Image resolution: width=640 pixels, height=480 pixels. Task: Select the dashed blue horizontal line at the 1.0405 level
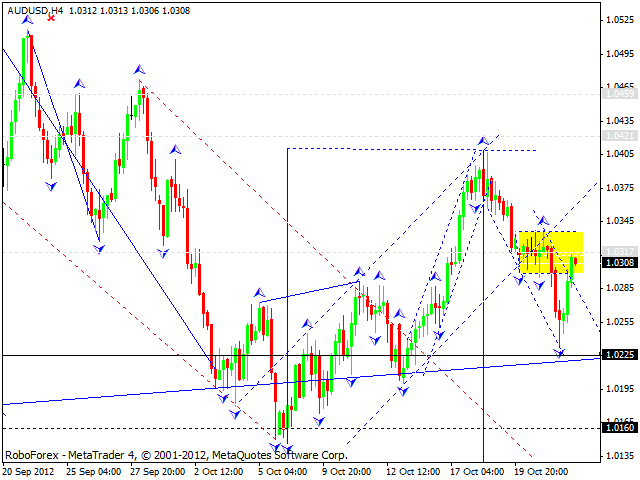point(412,149)
